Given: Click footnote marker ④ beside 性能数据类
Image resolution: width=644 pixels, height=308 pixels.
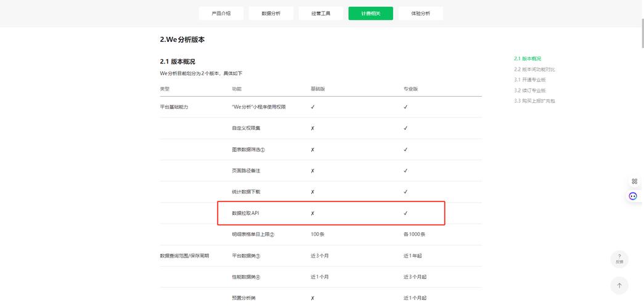Looking at the screenshot, I should [258, 277].
